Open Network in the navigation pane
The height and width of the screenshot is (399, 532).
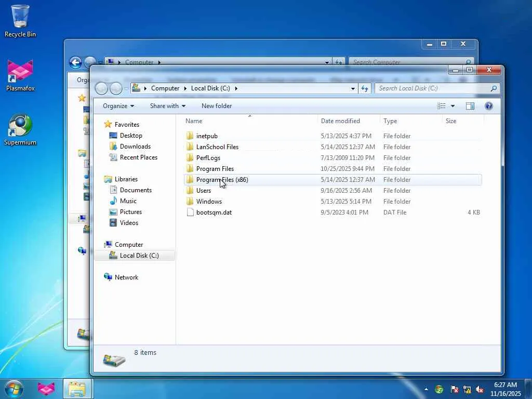(x=126, y=277)
